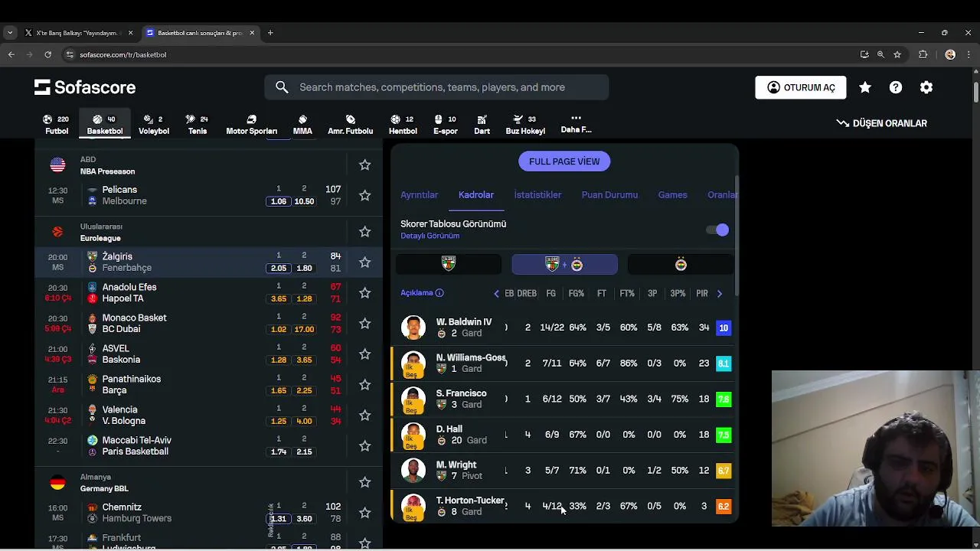Open the Buz Hokeyi category
This screenshot has height=551, width=980.
point(525,125)
